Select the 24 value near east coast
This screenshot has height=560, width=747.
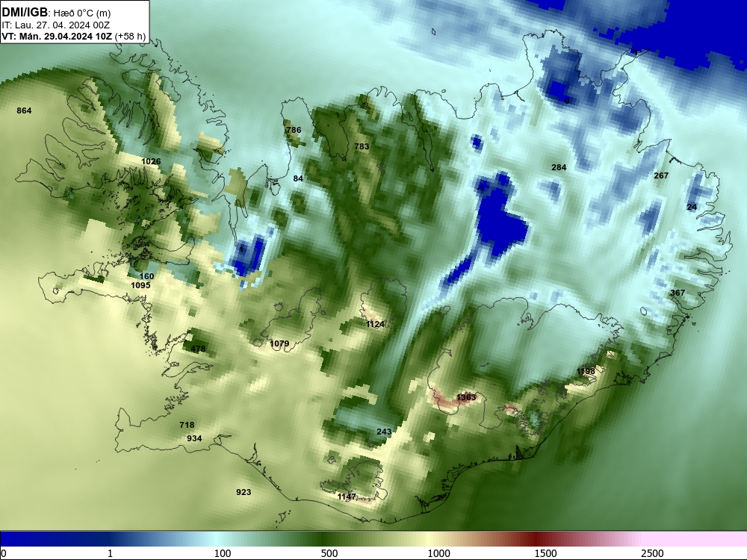(x=692, y=207)
